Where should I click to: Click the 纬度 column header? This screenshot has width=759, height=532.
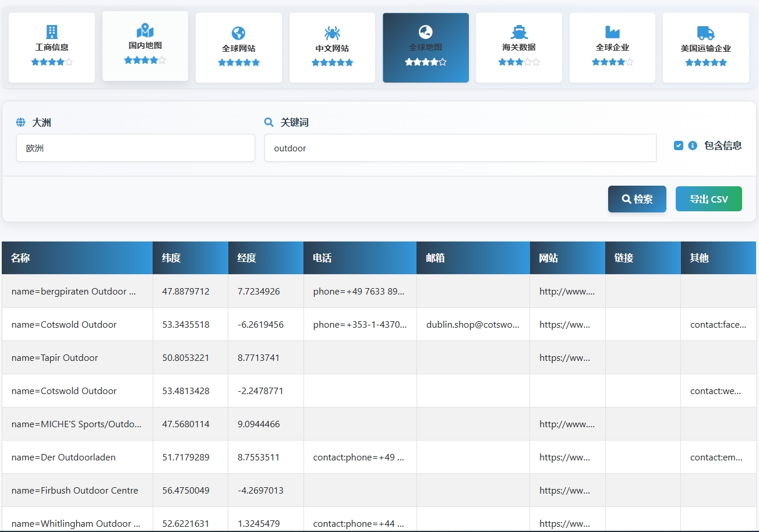point(190,258)
